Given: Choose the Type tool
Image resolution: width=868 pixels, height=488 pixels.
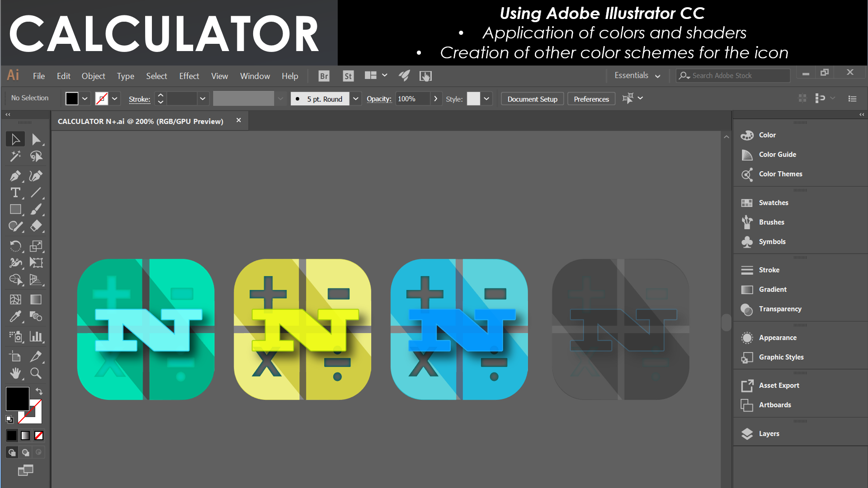Looking at the screenshot, I should pos(15,192).
